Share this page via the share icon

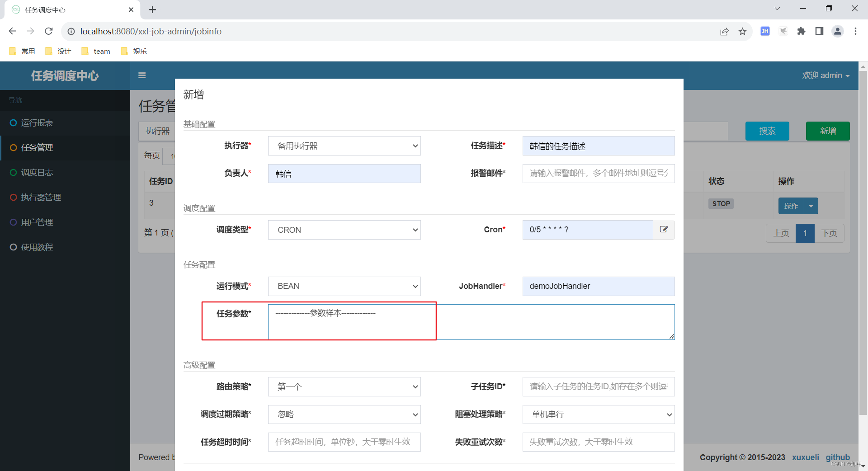pyautogui.click(x=724, y=31)
